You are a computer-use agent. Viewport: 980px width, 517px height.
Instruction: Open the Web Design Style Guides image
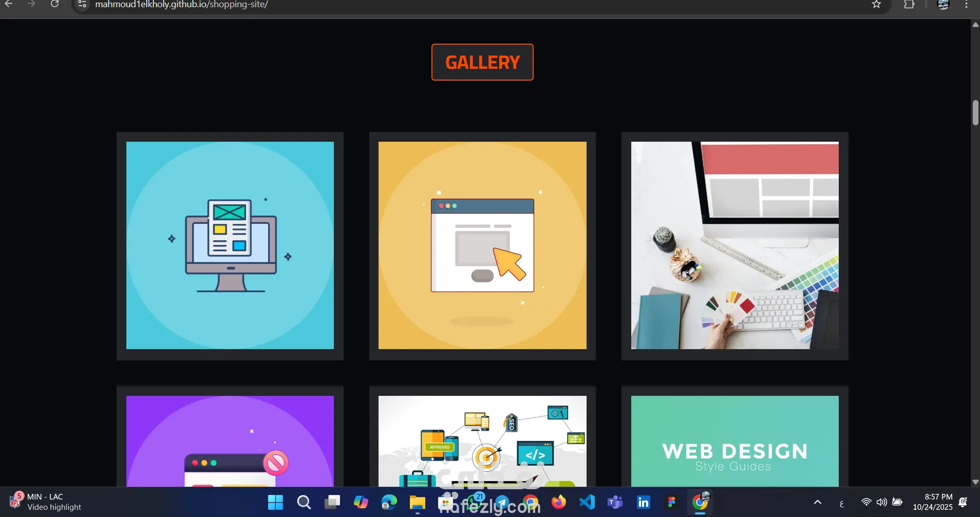(735, 441)
